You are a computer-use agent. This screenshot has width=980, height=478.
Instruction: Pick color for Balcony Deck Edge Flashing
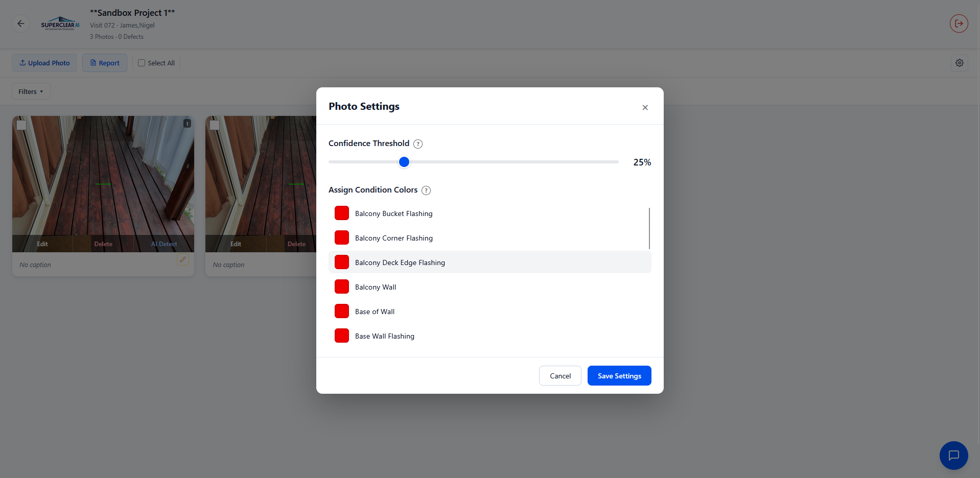pyautogui.click(x=342, y=262)
